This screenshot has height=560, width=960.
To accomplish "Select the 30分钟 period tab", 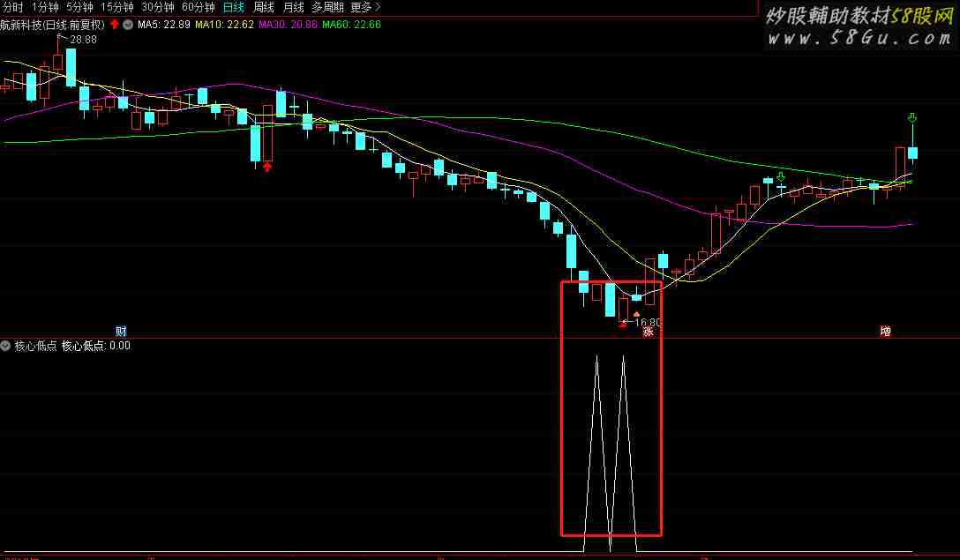I will tap(157, 7).
